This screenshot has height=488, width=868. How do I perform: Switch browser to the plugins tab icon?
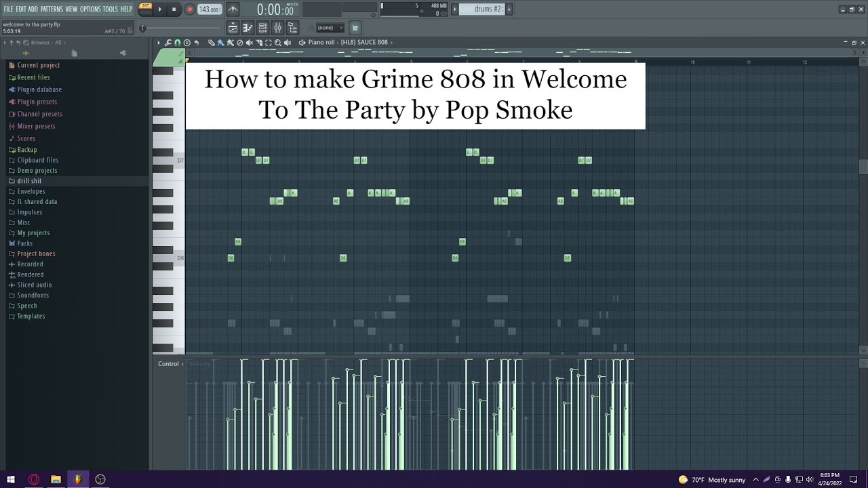(x=123, y=54)
